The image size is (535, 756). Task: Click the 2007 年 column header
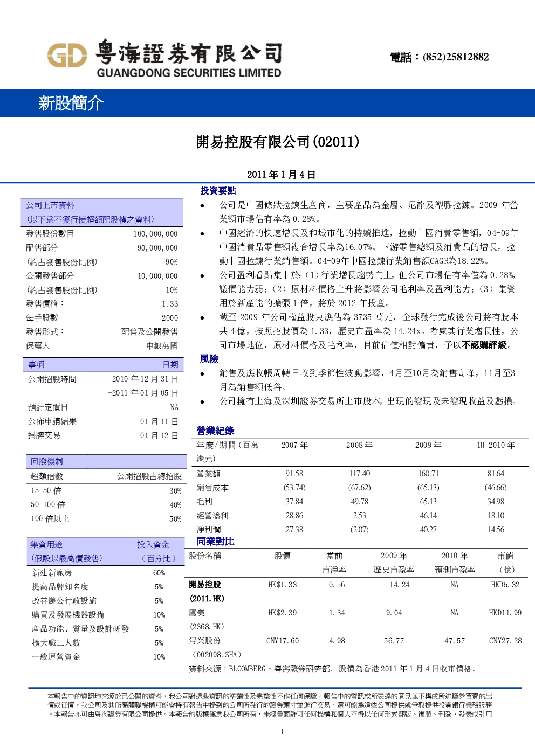click(294, 446)
